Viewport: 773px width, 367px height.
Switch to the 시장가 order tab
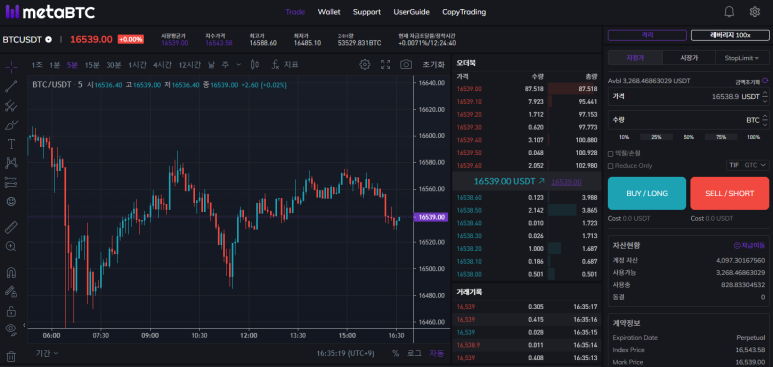pos(689,58)
